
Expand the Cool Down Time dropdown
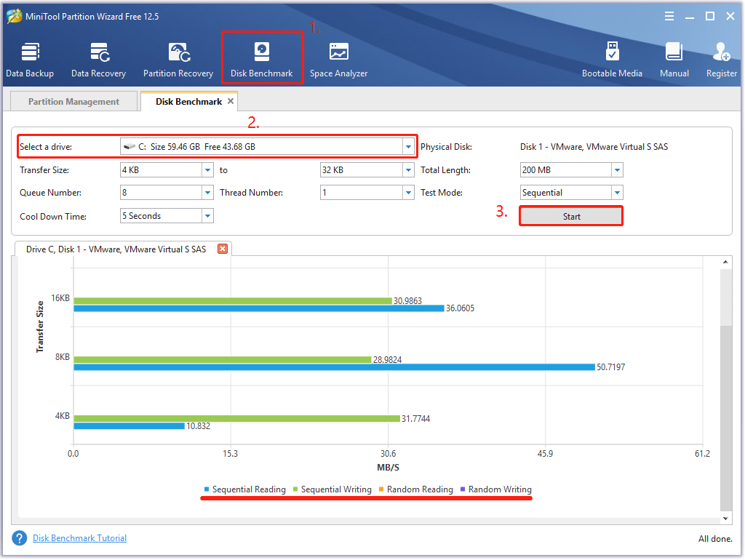coord(207,216)
